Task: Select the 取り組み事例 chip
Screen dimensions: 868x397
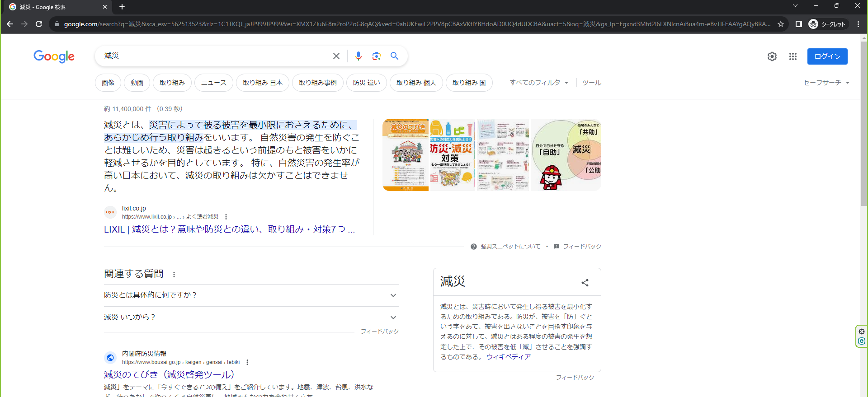Action: tap(318, 83)
